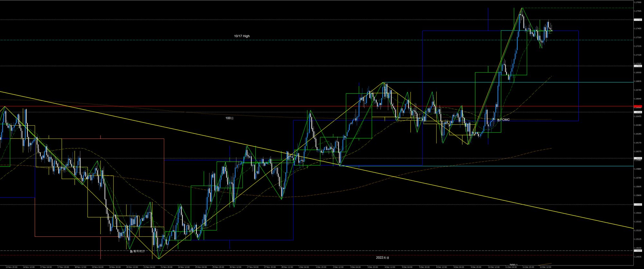Click the 1.16000 price level tag
The image size is (644, 269).
638,158
